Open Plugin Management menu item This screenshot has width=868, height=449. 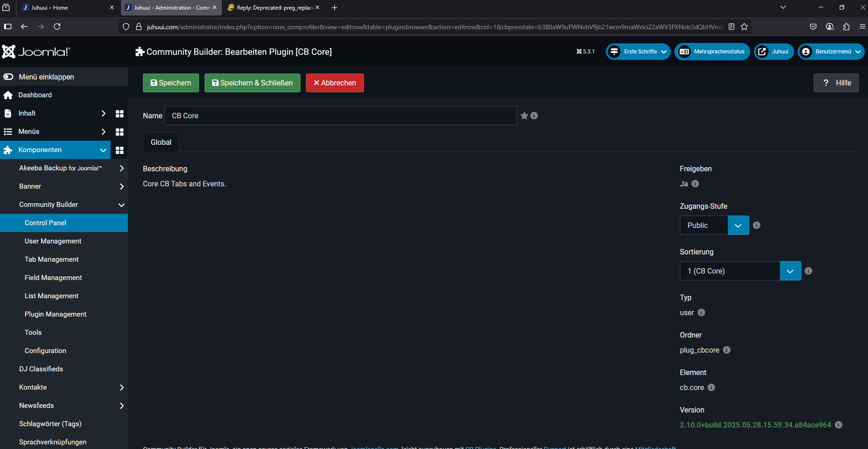point(64,314)
